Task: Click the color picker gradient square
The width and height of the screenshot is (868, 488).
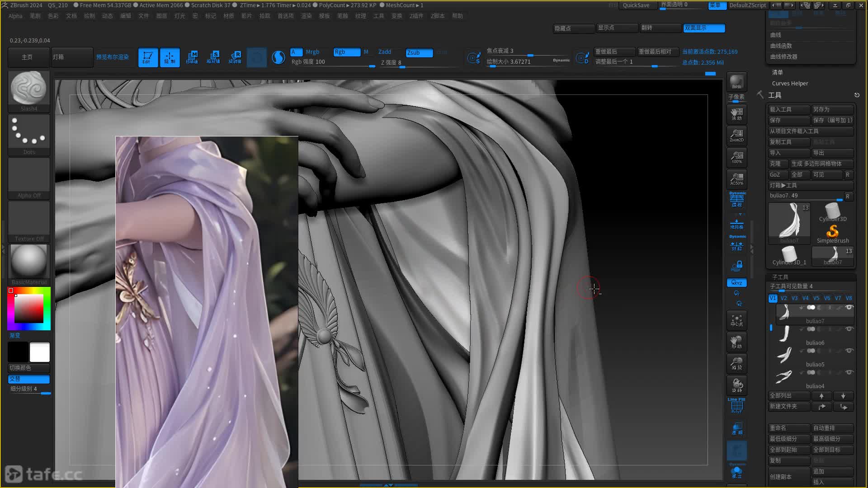Action: (x=29, y=308)
